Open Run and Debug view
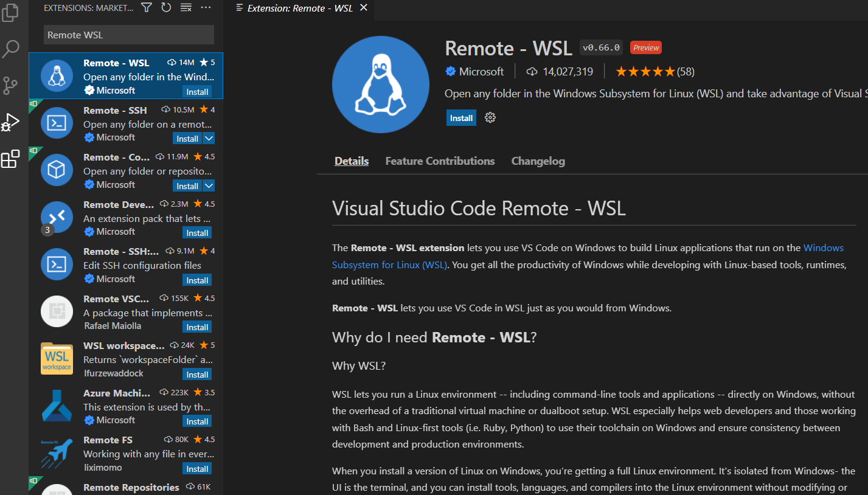The image size is (868, 495). click(x=10, y=122)
